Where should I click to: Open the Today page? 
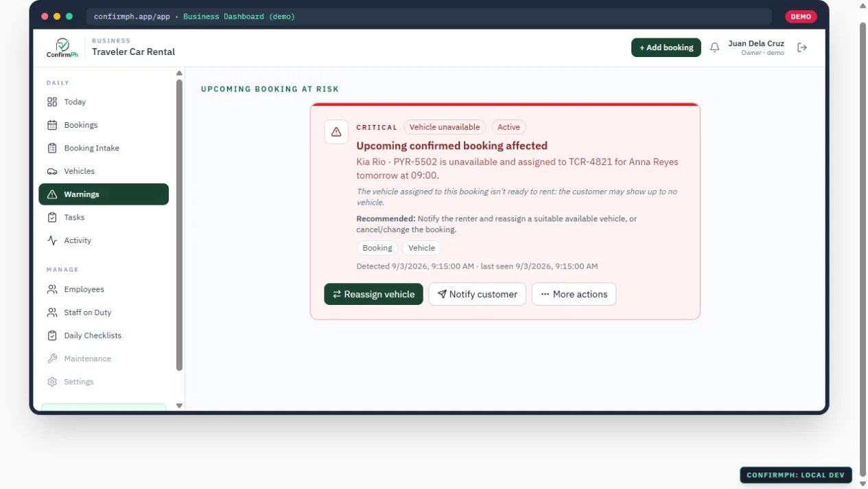[104, 102]
